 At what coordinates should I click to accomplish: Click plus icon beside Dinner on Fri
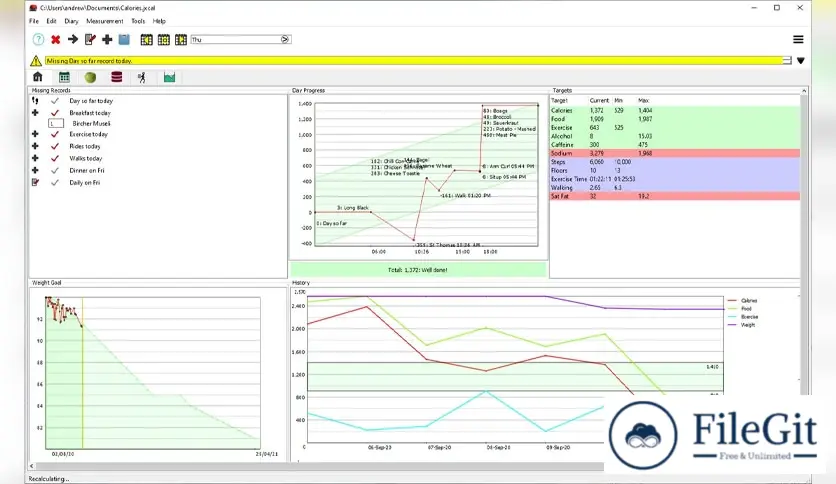[x=35, y=171]
